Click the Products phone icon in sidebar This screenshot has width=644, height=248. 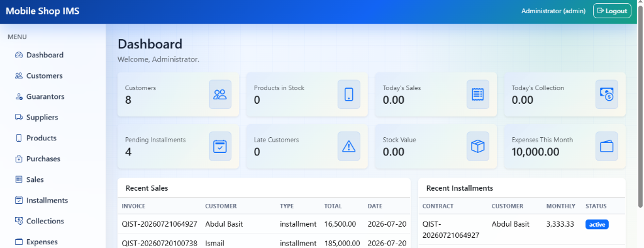click(x=18, y=138)
